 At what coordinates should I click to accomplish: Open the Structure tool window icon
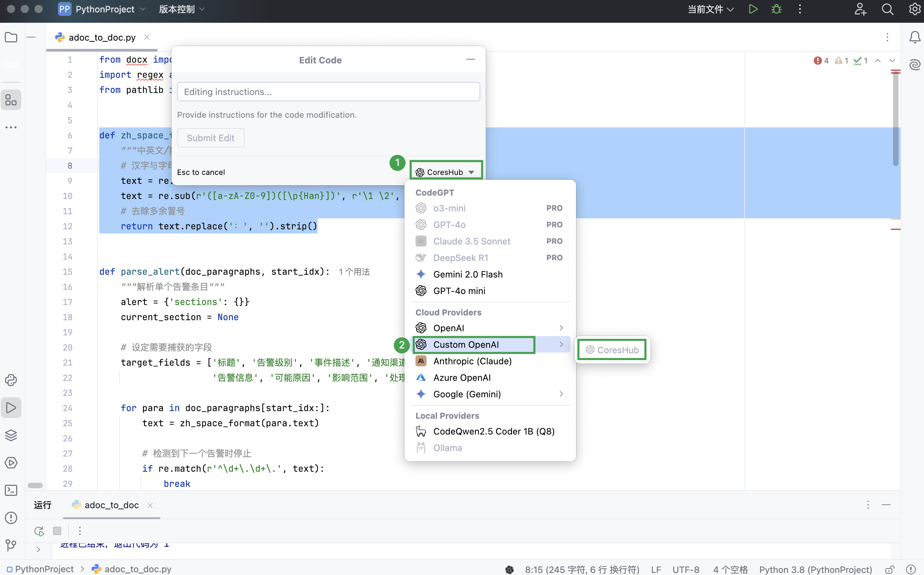(x=11, y=100)
